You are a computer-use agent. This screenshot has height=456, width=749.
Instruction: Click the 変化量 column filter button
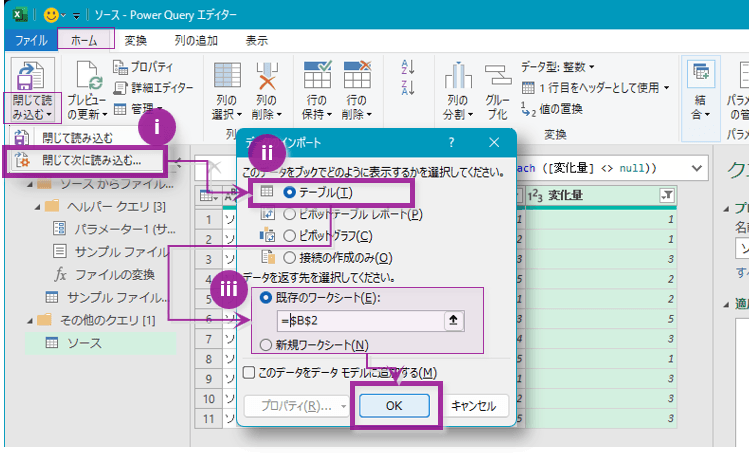coord(667,195)
